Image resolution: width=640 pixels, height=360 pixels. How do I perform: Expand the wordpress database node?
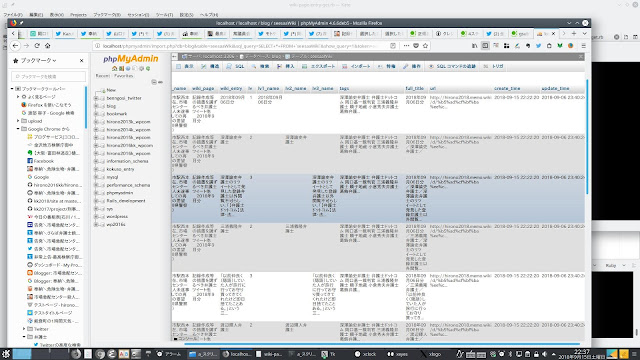point(96,217)
